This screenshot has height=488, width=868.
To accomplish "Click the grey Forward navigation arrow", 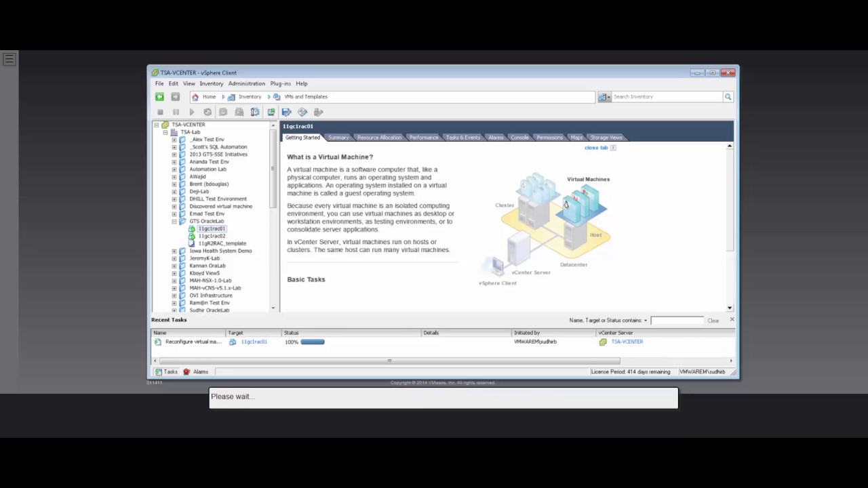I will click(175, 97).
